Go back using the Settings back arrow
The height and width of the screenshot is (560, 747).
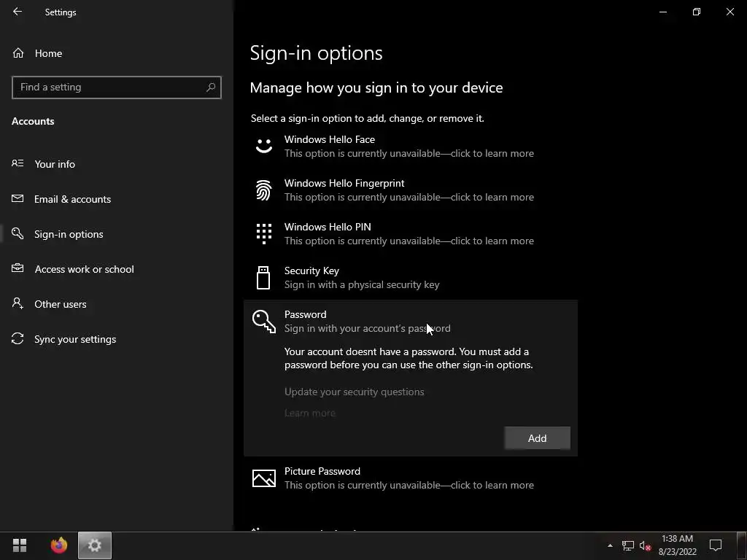click(x=18, y=12)
